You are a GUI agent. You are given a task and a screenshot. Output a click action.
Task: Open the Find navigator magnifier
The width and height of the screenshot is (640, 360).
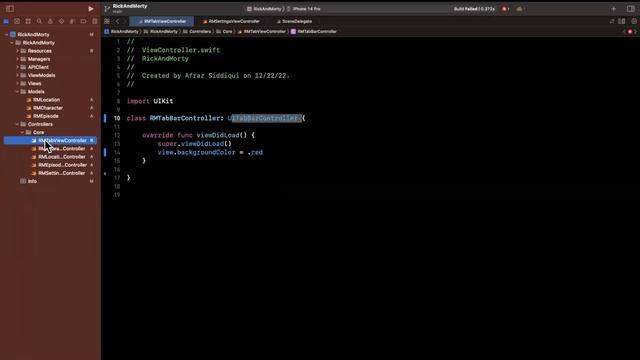[39, 21]
